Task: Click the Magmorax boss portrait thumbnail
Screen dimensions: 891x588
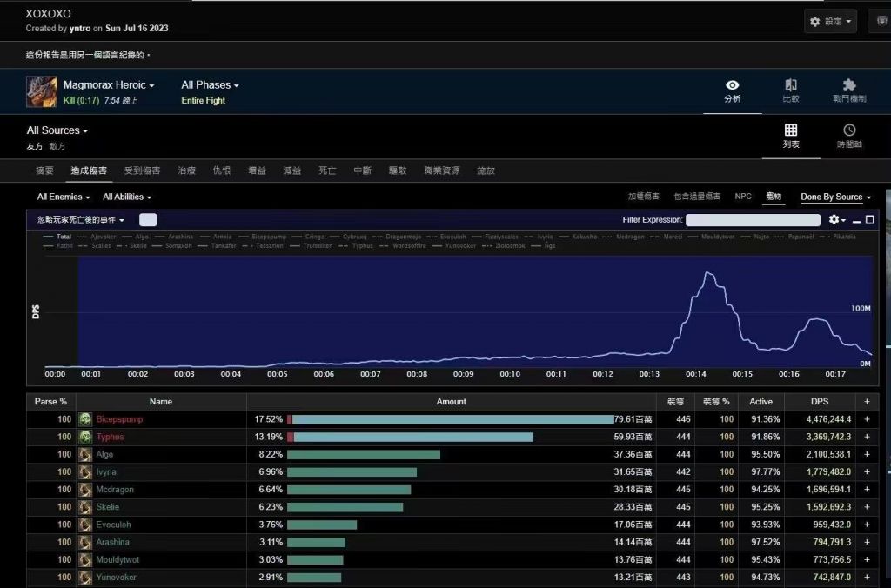Action: pos(40,90)
